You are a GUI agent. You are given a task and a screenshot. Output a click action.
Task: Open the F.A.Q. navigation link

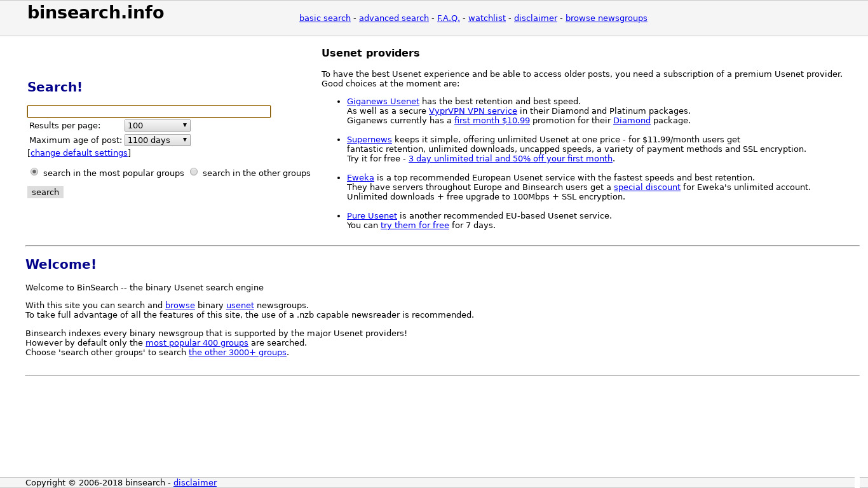pyautogui.click(x=449, y=18)
